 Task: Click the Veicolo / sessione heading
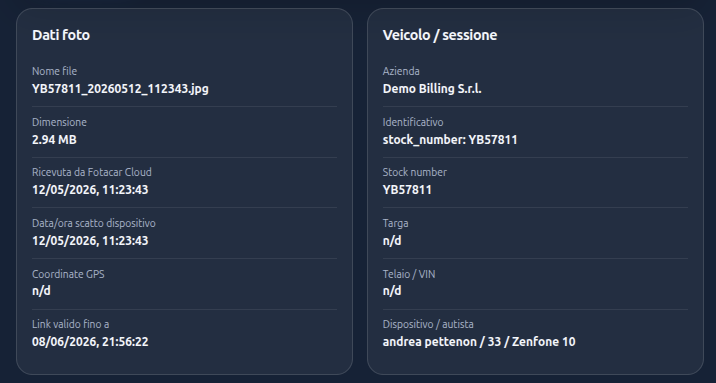(x=440, y=35)
